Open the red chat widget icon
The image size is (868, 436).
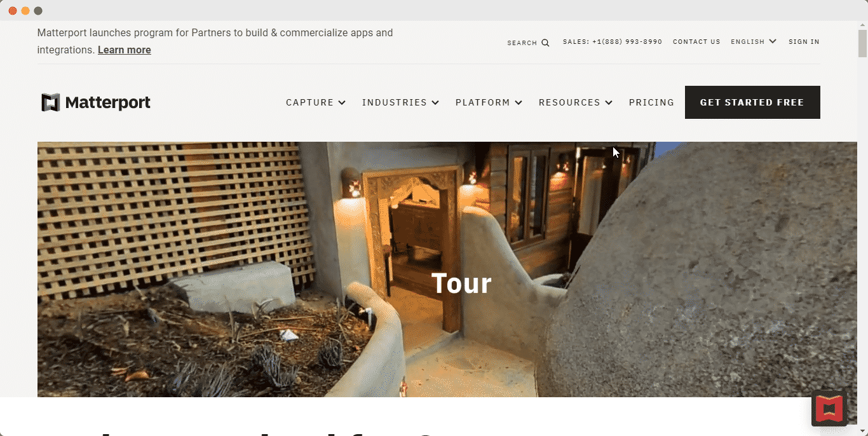click(x=829, y=408)
